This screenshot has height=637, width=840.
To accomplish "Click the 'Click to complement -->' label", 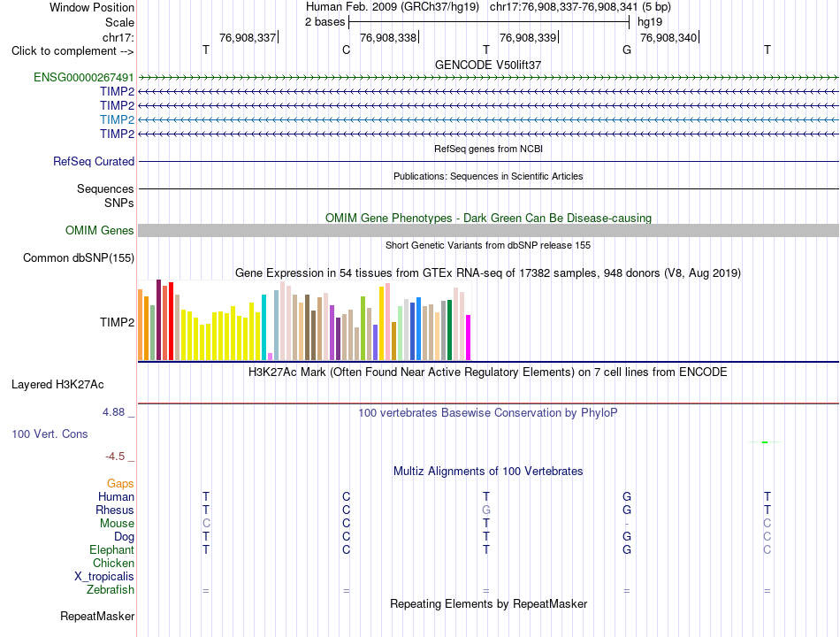I will tap(73, 51).
